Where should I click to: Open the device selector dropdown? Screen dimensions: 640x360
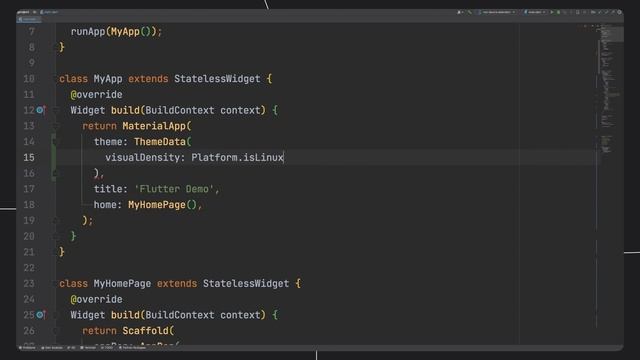click(x=497, y=12)
